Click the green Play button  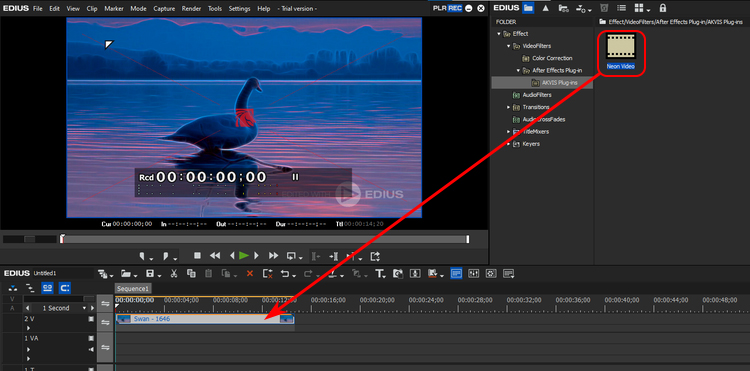(244, 256)
